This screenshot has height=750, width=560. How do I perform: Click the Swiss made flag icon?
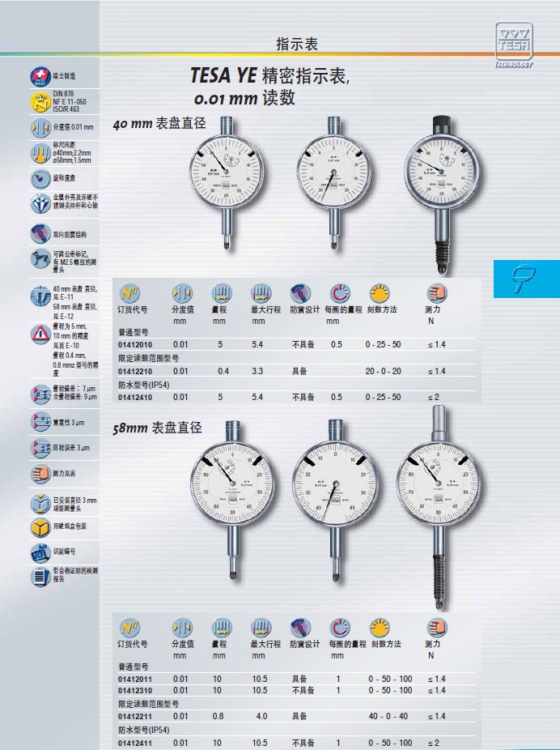[40, 76]
